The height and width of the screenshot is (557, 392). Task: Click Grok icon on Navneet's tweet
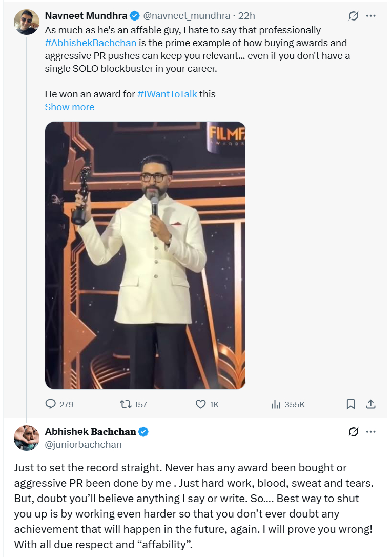click(x=354, y=16)
